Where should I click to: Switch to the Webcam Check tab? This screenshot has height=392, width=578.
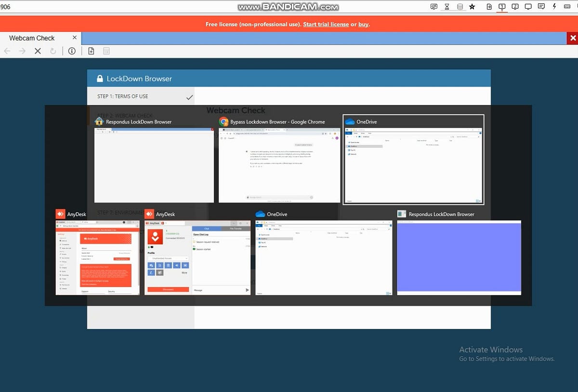tap(32, 38)
